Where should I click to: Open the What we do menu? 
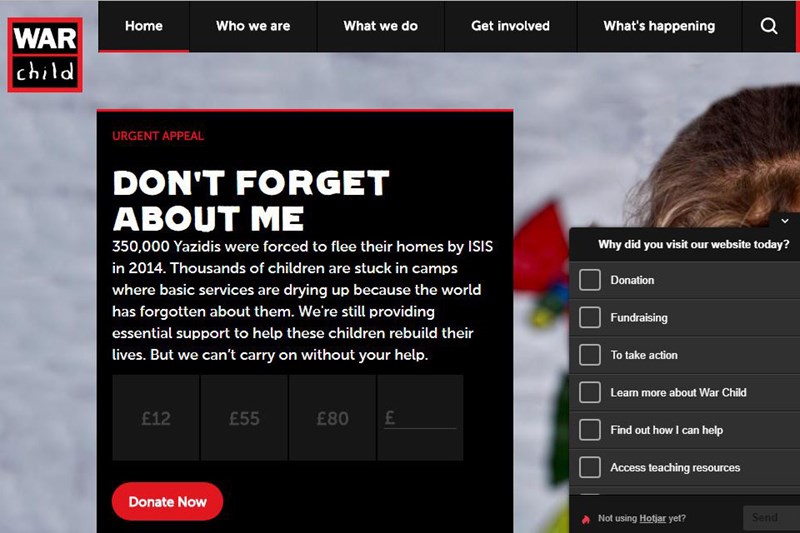[x=381, y=26]
